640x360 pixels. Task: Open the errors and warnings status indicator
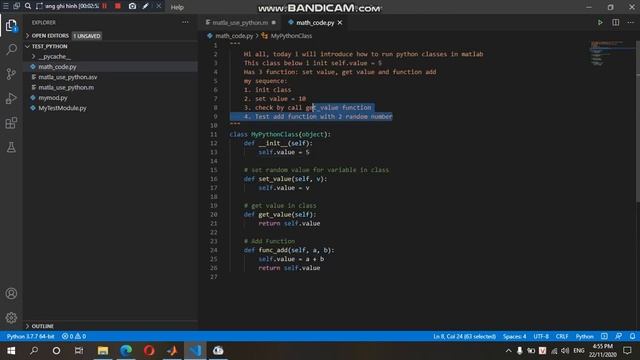click(x=74, y=336)
